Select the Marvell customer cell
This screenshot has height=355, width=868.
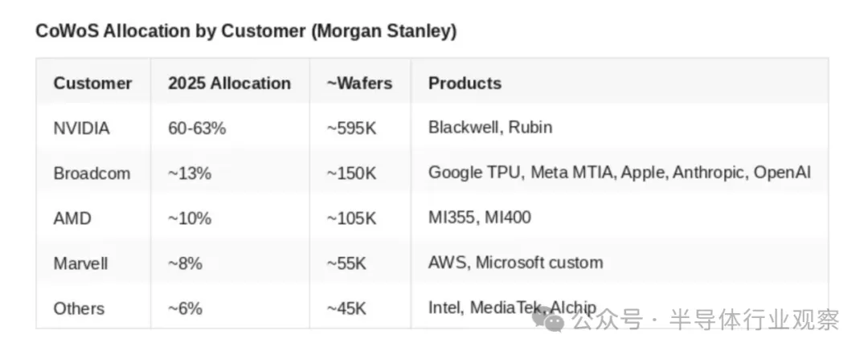point(80,263)
